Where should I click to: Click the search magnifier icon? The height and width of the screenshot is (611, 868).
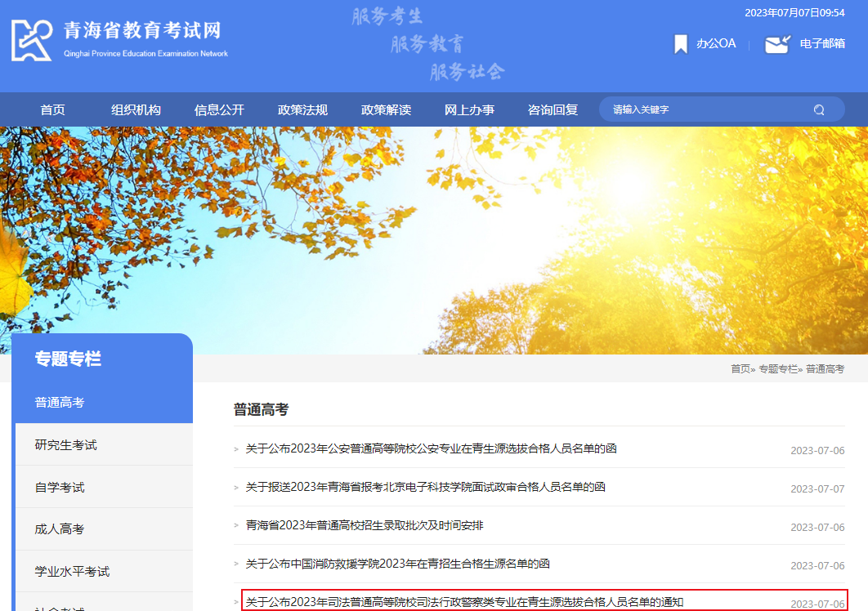(x=819, y=109)
